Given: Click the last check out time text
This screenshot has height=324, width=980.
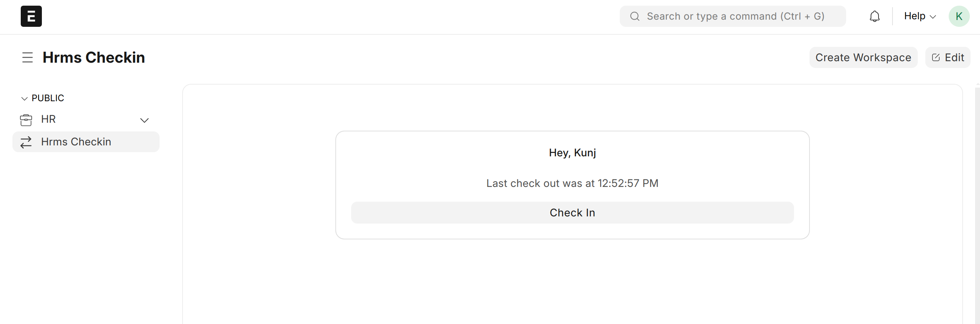Looking at the screenshot, I should 572,183.
